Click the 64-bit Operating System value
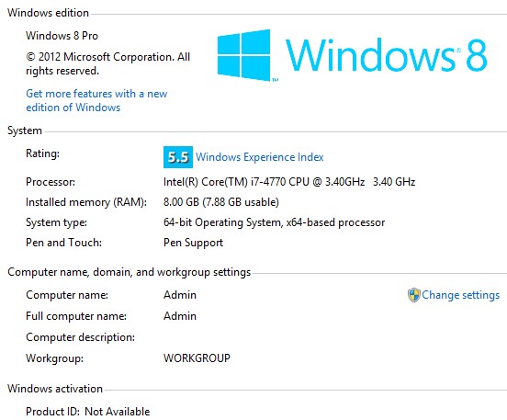 pos(275,222)
